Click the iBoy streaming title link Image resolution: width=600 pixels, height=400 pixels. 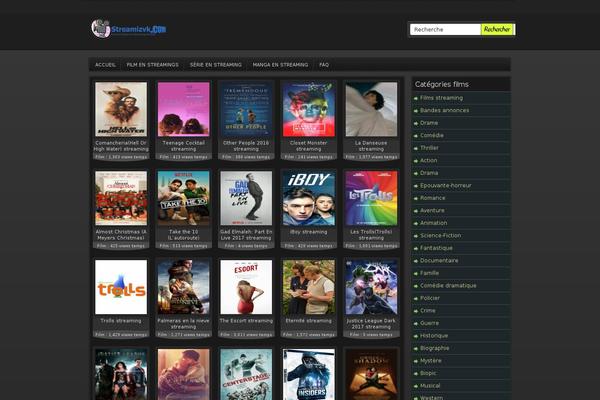click(x=309, y=232)
